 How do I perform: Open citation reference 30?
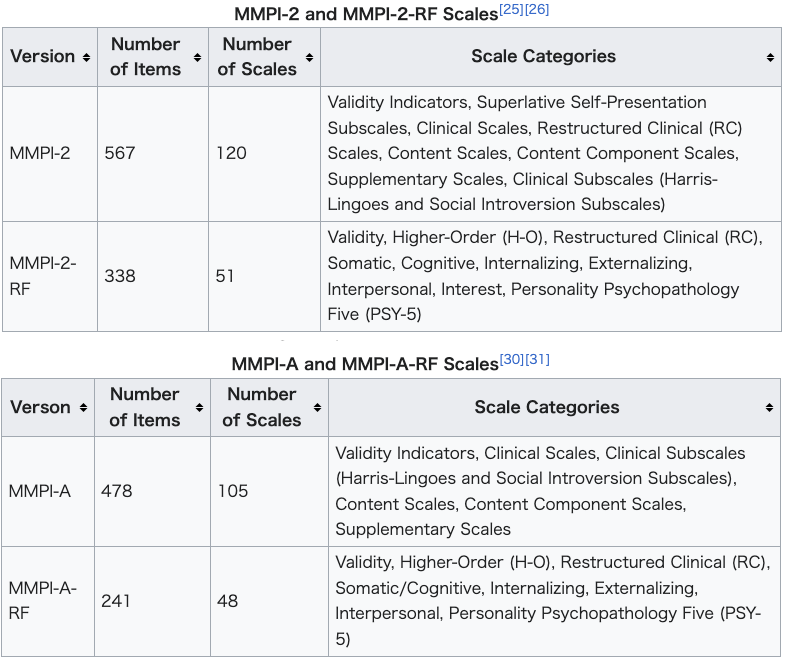point(512,359)
